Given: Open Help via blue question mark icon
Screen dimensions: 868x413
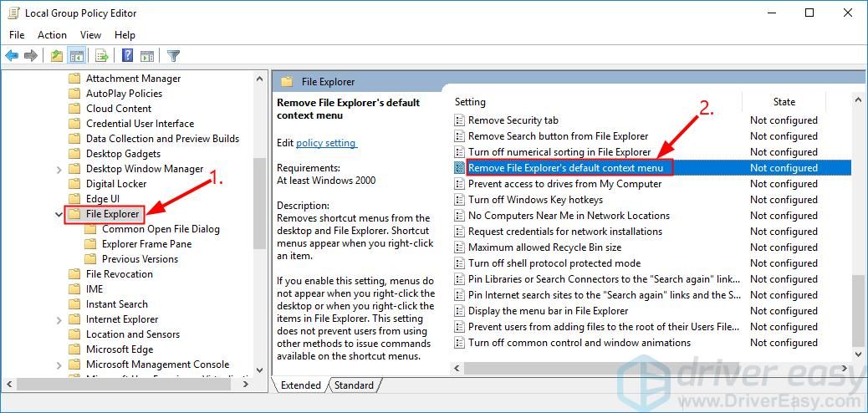Looking at the screenshot, I should coord(127,56).
